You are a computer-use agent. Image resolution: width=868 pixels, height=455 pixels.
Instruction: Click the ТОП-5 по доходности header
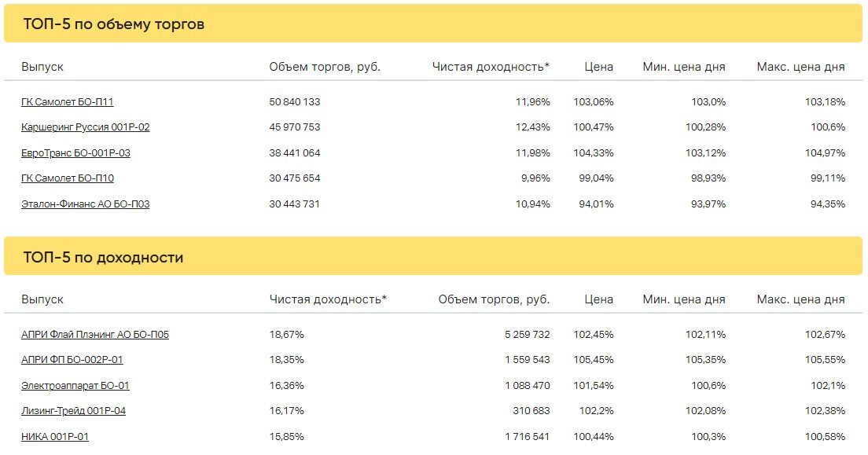coord(103,258)
